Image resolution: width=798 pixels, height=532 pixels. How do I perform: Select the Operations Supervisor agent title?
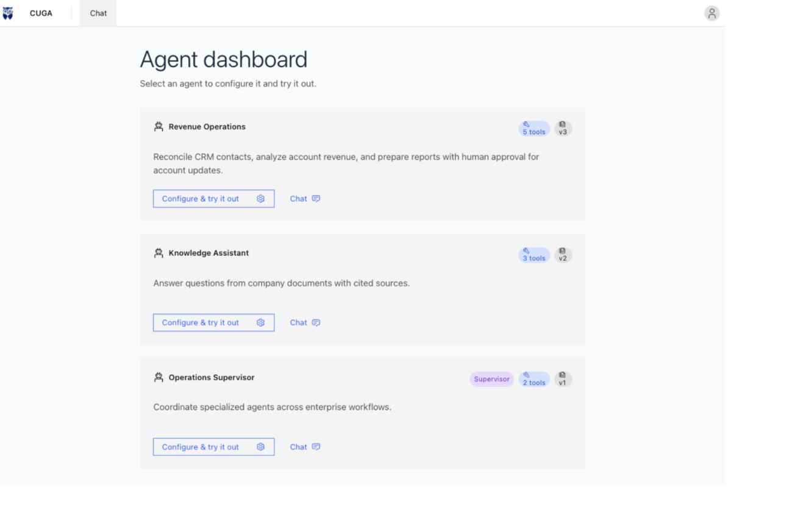tap(212, 377)
